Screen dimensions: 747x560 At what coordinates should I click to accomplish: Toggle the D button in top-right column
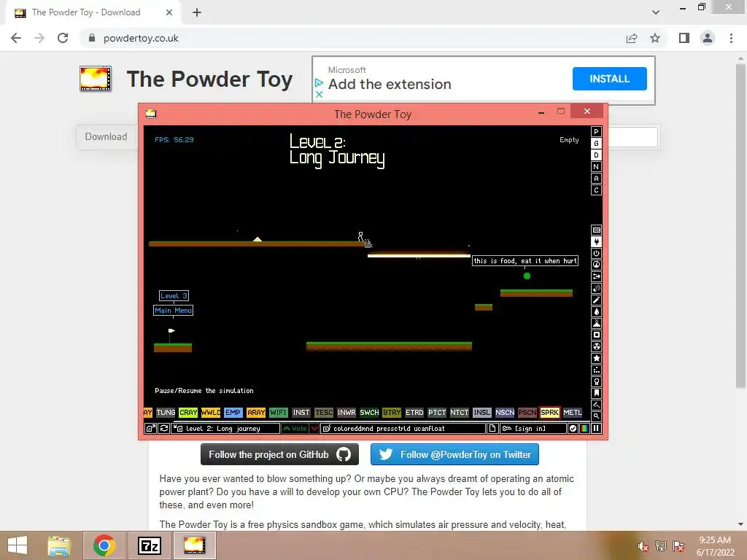coord(596,155)
